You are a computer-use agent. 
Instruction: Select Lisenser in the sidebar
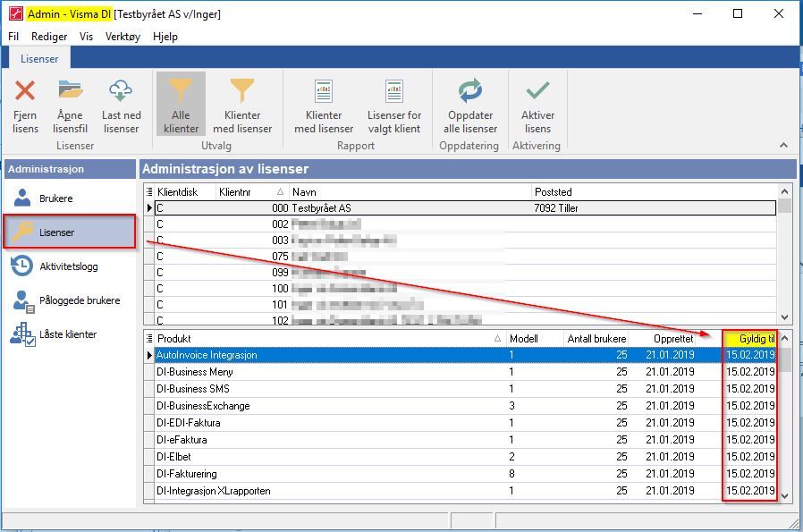70,232
